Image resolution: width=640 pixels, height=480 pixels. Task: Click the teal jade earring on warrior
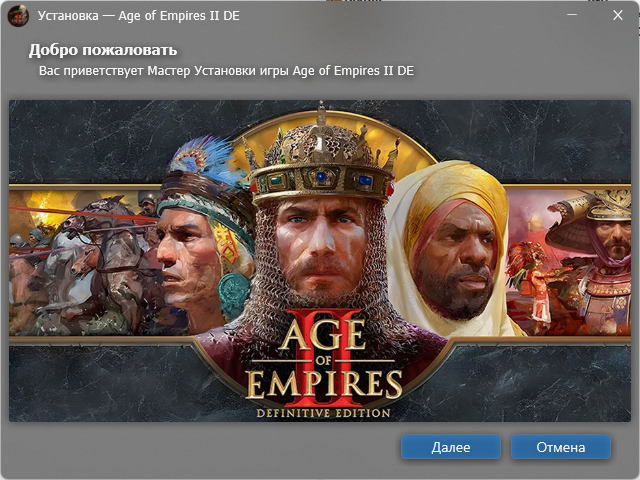pos(233,295)
